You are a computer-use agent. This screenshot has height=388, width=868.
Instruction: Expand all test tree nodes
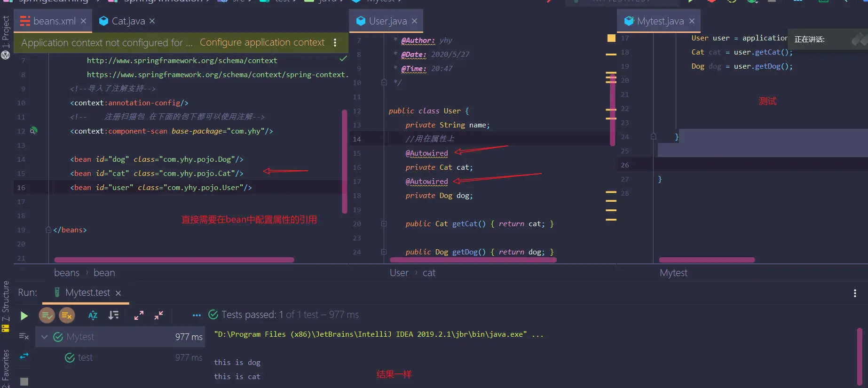coord(139,315)
